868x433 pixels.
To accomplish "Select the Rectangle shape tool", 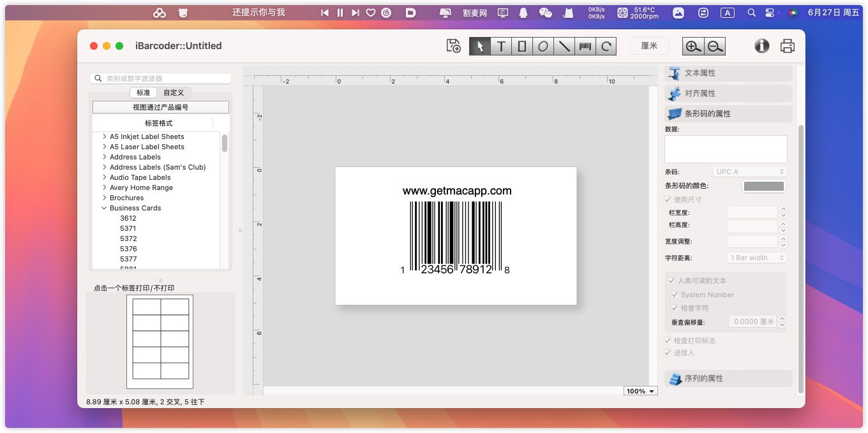I will coord(522,46).
